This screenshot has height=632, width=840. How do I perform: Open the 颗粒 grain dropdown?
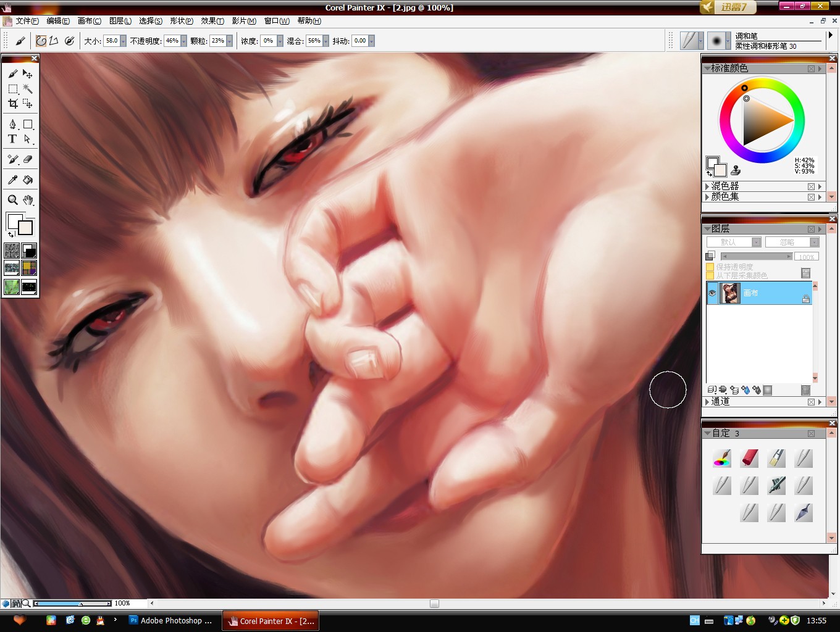[229, 41]
